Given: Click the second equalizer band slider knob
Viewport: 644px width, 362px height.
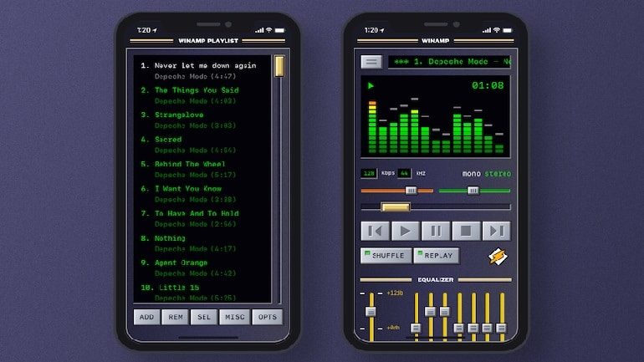Looking at the screenshot, I should [430, 312].
